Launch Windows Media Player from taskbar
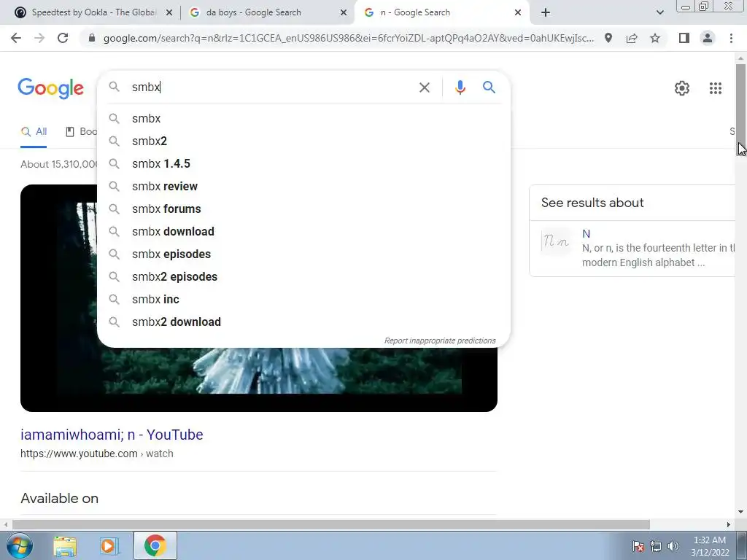This screenshot has height=560, width=747. pyautogui.click(x=108, y=545)
